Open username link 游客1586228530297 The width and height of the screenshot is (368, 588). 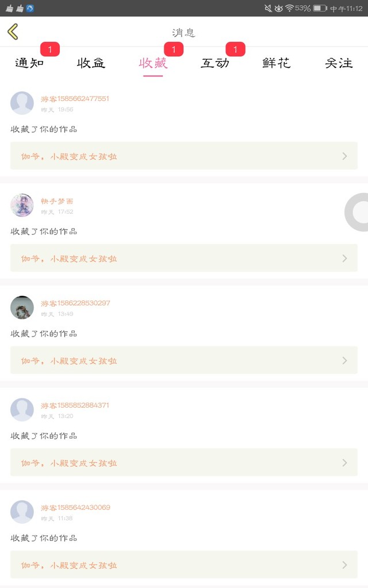point(75,303)
